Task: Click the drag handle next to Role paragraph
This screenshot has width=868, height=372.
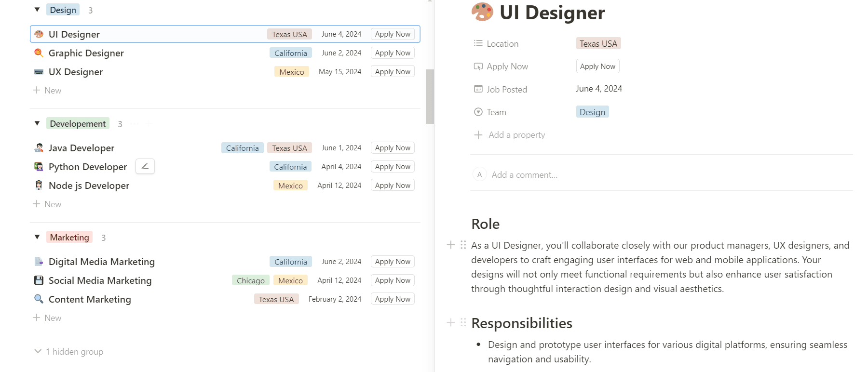Action: click(463, 245)
